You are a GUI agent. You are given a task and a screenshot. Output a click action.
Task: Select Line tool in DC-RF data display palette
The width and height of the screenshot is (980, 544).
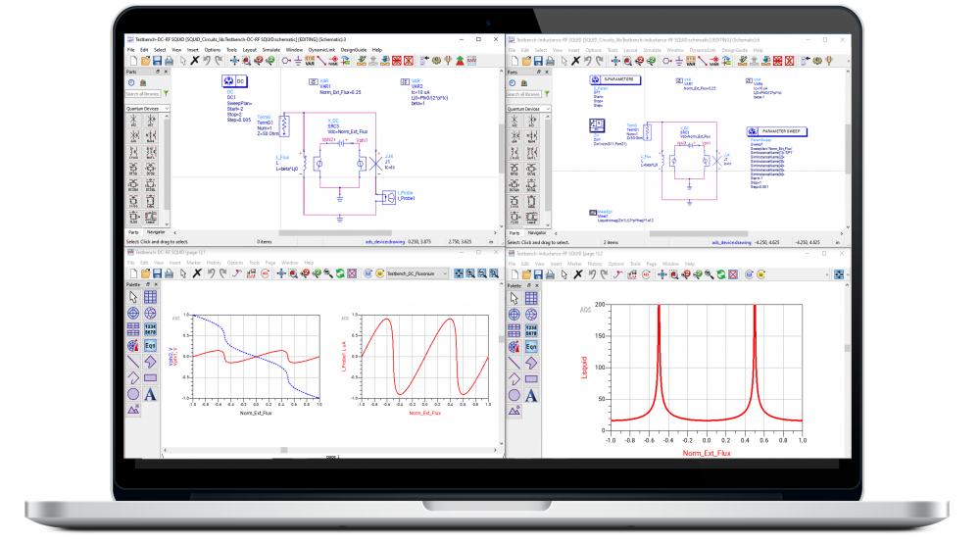pos(133,362)
